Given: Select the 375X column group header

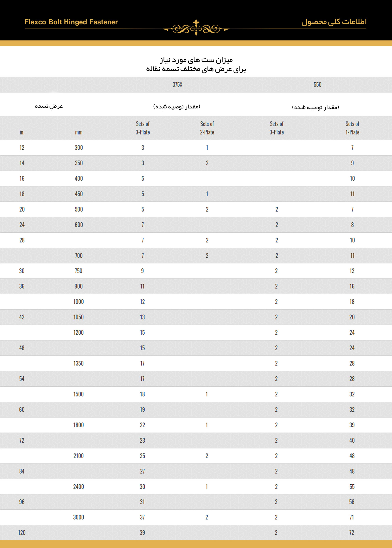Looking at the screenshot, I should tap(177, 85).
